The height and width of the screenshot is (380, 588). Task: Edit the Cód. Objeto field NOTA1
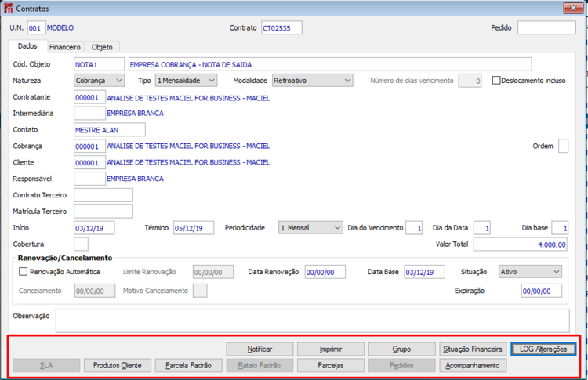99,64
